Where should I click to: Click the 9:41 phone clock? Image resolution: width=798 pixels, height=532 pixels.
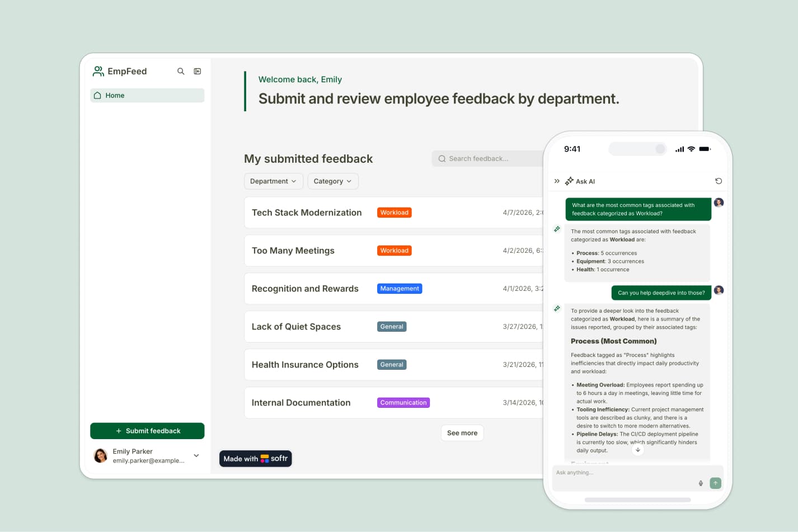point(572,149)
